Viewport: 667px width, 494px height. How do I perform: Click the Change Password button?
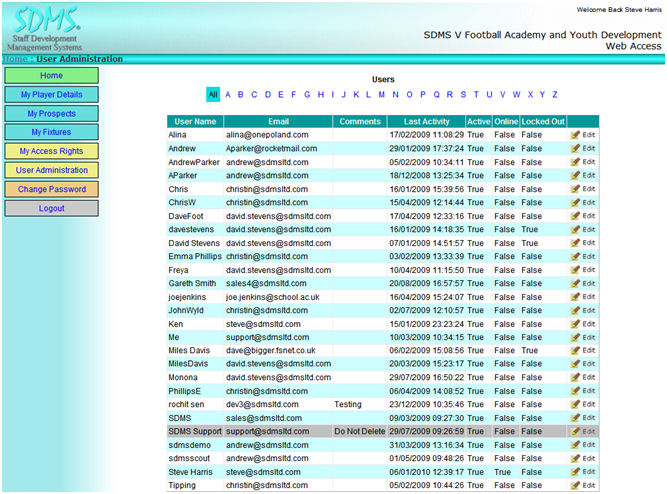(x=51, y=189)
